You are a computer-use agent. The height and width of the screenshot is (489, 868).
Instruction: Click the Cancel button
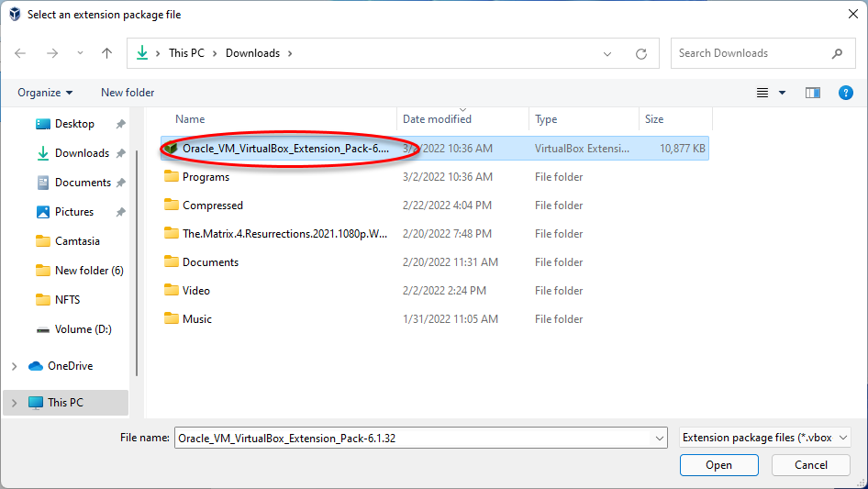click(811, 465)
